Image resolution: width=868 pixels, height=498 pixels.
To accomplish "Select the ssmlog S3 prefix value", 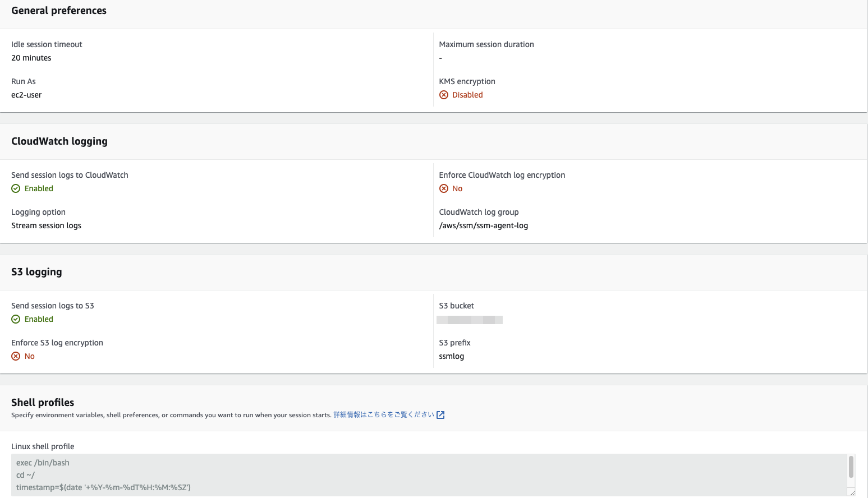I will click(451, 356).
